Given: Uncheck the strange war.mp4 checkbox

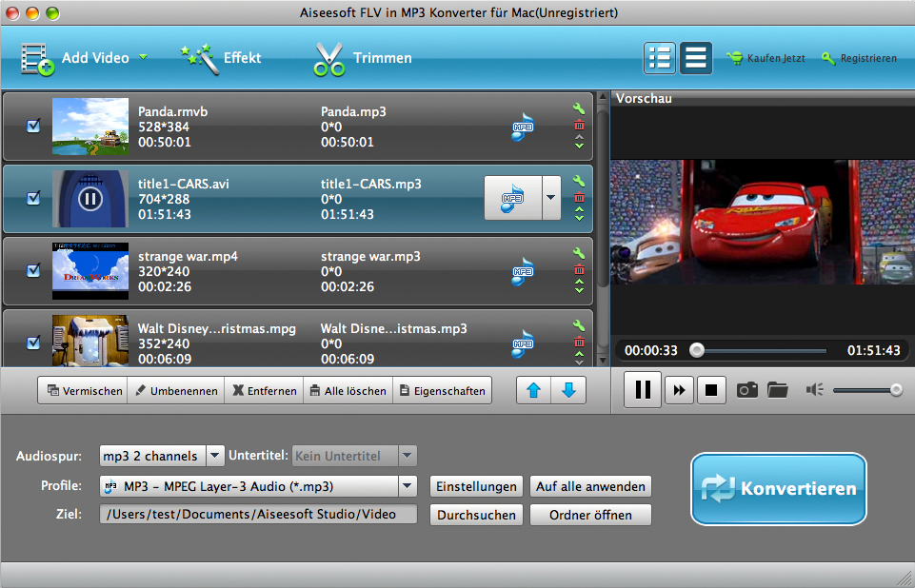Looking at the screenshot, I should point(34,270).
